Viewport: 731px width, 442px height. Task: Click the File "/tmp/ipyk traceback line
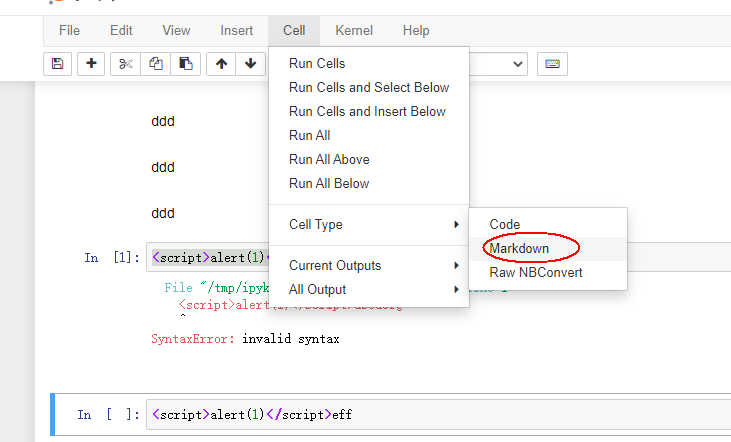pyautogui.click(x=216, y=288)
